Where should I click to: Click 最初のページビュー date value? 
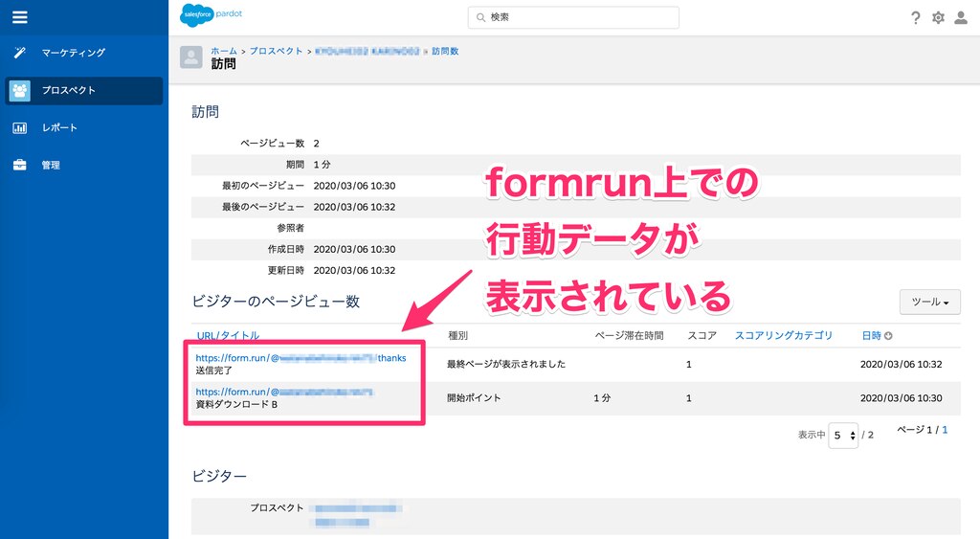tap(354, 186)
